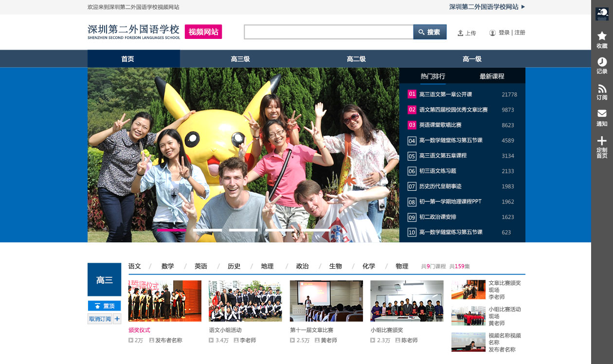Switch to the 热门排行 tab
Screen dimensions: 613x364
tap(433, 76)
